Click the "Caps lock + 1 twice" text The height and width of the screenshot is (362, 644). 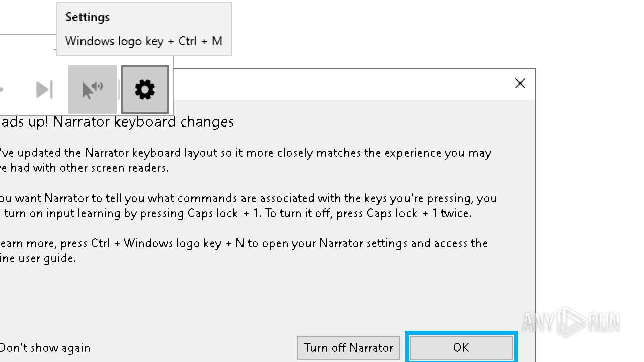pos(419,213)
